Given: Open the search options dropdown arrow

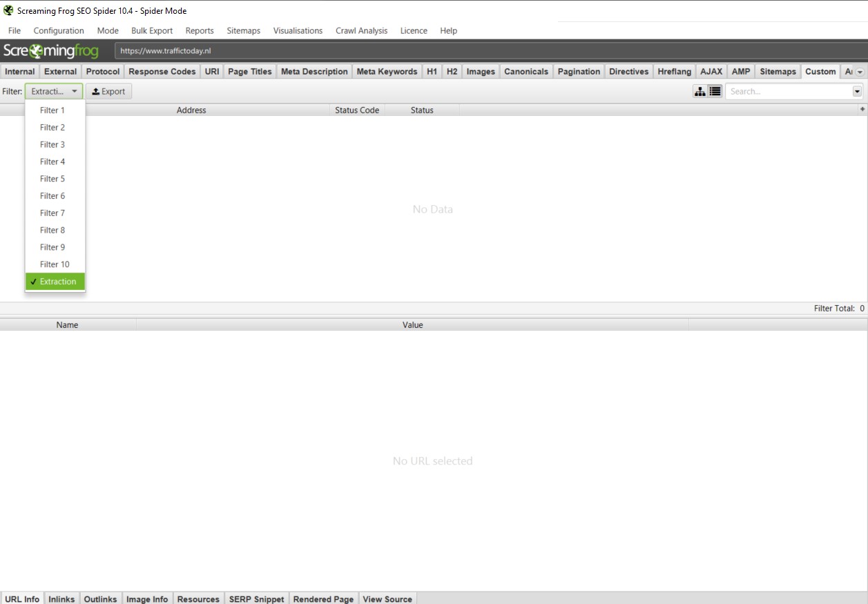Looking at the screenshot, I should click(x=857, y=91).
